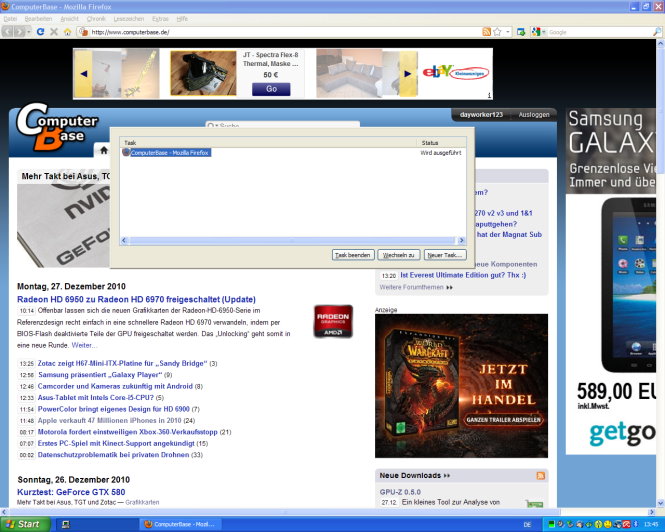Click the Neuer Task... button
The width and height of the screenshot is (665, 532).
[x=444, y=255]
